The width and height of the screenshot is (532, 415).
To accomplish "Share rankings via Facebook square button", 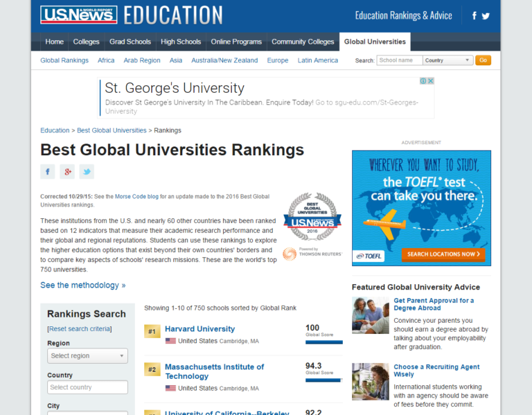I will point(48,172).
